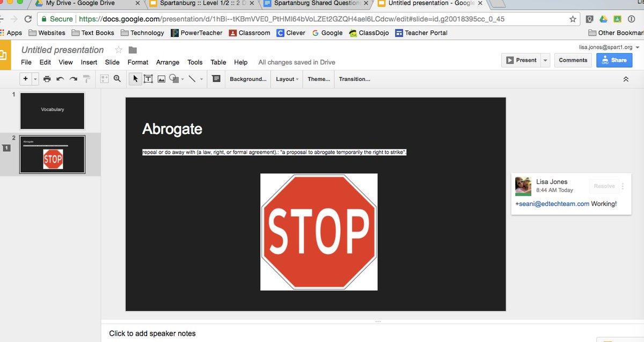This screenshot has height=342, width=644.
Task: Collapse the toolbar with the chevron icon
Action: pyautogui.click(x=626, y=79)
